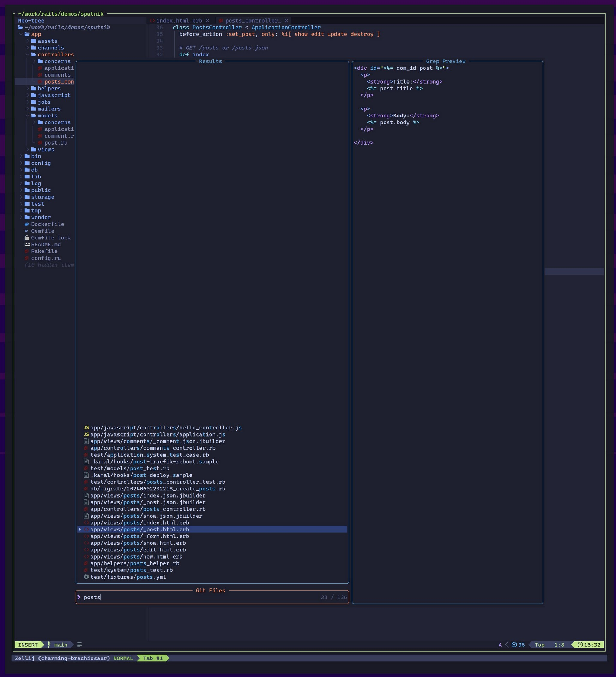Image resolution: width=616 pixels, height=677 pixels.
Task: Click the Dockerfile whale icon
Action: click(27, 224)
